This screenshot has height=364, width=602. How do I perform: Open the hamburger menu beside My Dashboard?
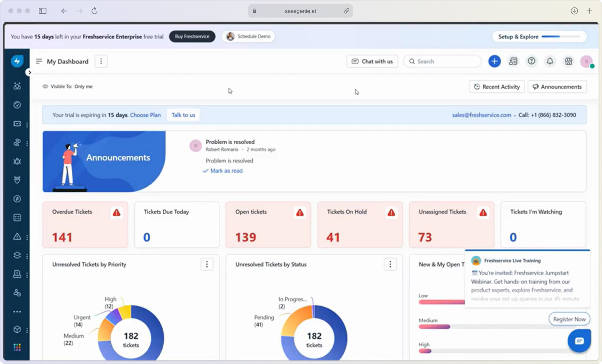click(x=39, y=61)
